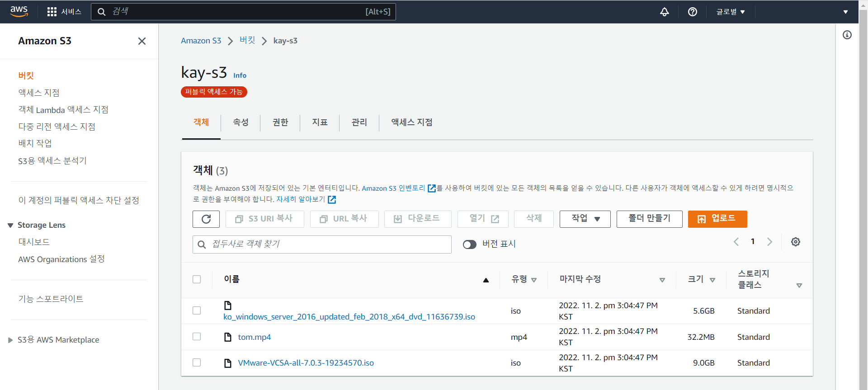The width and height of the screenshot is (868, 390).
Task: Click file icon of VMware-VCSA iso row
Action: point(228,363)
